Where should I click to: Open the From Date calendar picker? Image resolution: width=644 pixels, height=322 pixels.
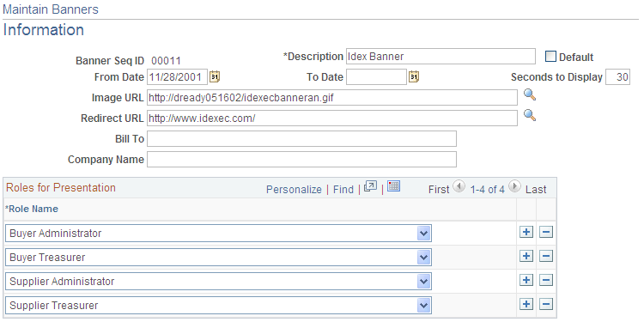215,76
